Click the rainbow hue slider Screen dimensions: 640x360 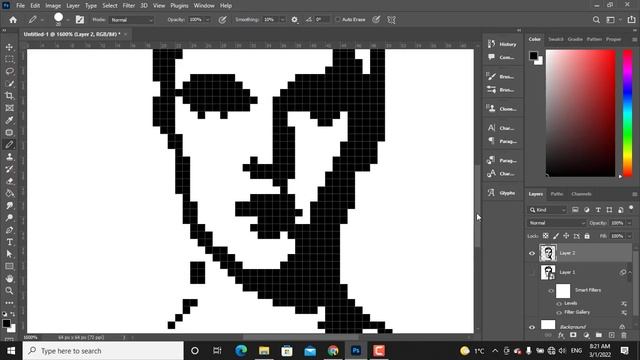(628, 113)
